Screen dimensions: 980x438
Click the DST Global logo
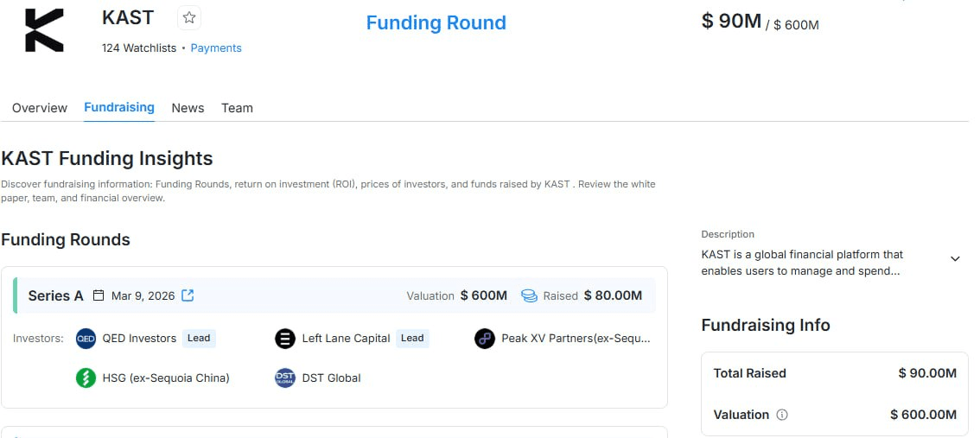285,378
